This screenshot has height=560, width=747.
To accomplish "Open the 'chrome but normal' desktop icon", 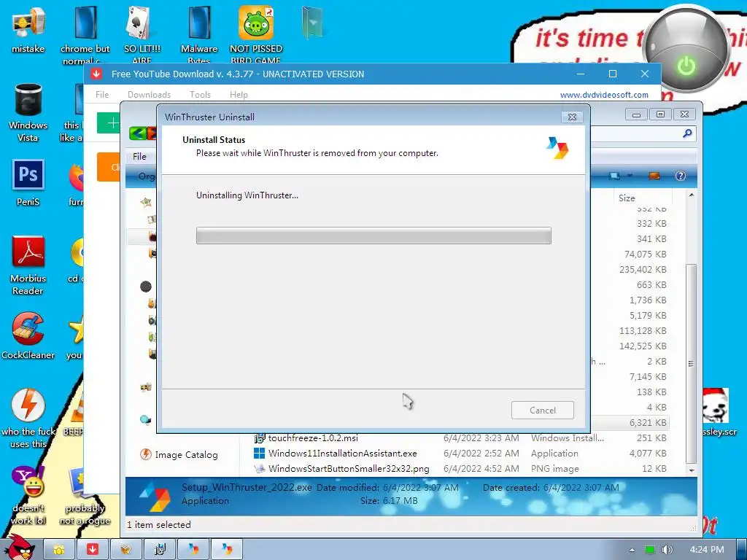I will (x=85, y=34).
